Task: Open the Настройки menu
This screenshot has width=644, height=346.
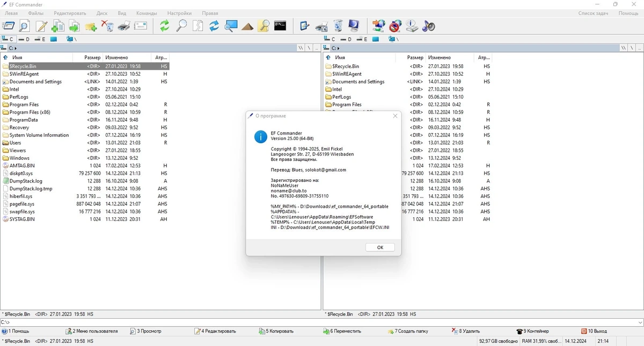Action: 179,13
